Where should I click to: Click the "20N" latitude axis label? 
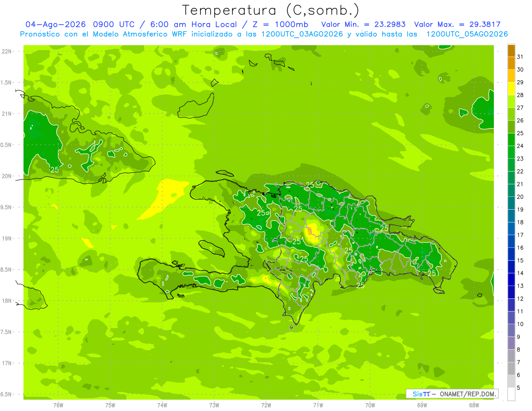point(7,176)
